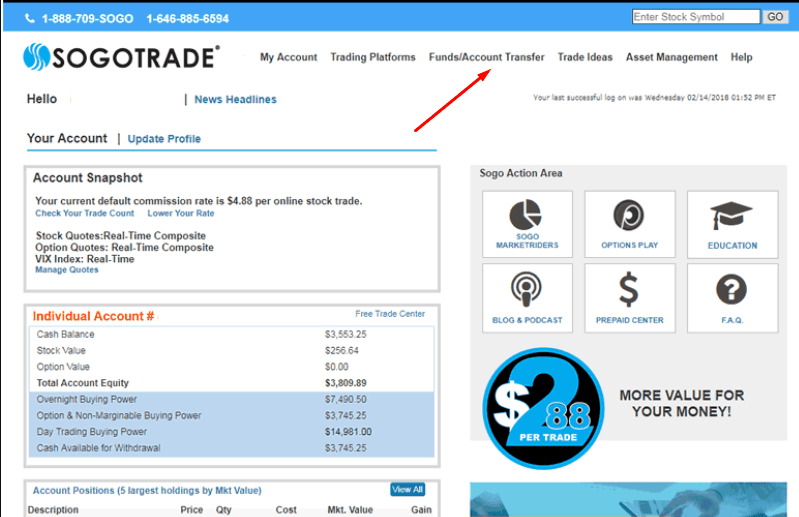The image size is (799, 517).
Task: Click the Stock Value amount $256.64
Action: click(341, 350)
